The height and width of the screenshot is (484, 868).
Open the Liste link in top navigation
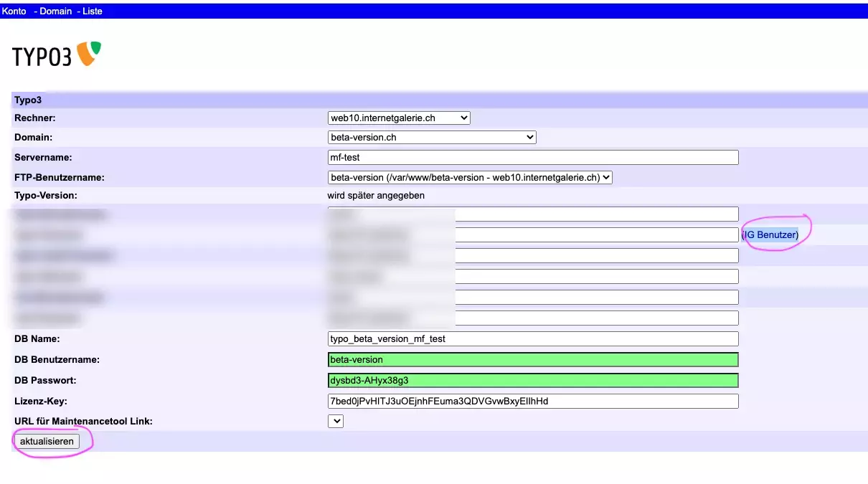click(93, 11)
